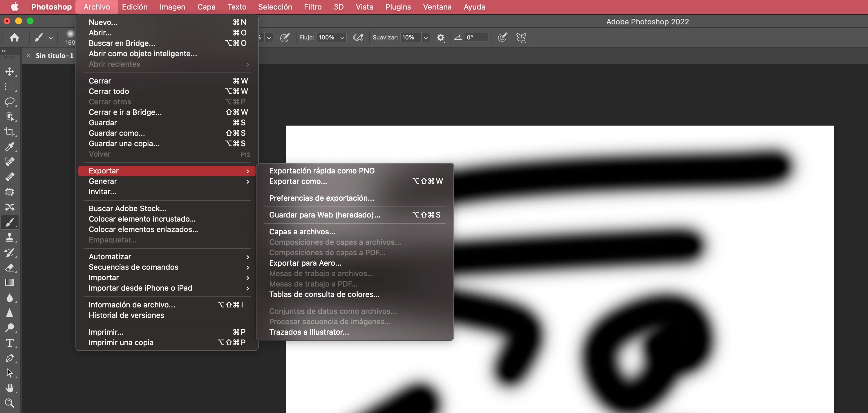Click Exportar como... in submenu

point(298,181)
